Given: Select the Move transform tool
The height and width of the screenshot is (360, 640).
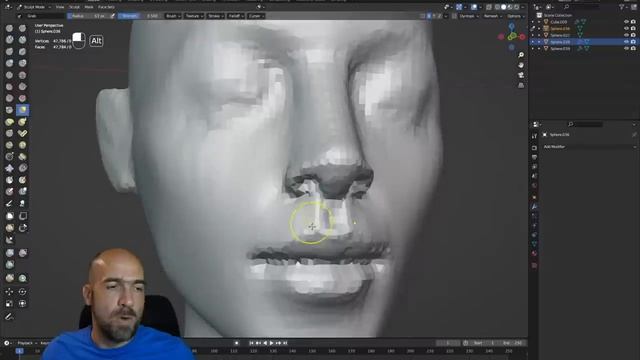Looking at the screenshot, I should point(9,292).
